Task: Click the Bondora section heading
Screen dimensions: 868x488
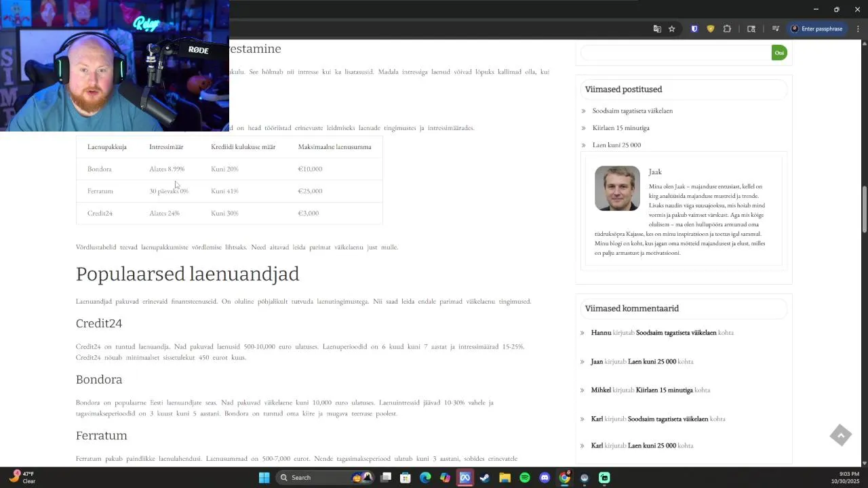Action: click(99, 380)
